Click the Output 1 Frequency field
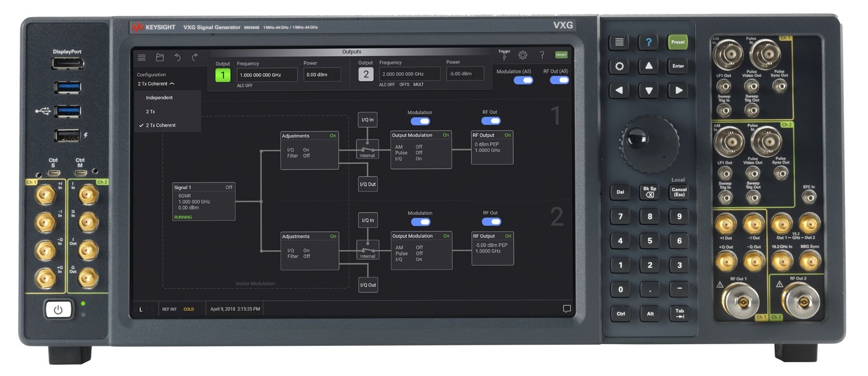The image size is (868, 376). (x=267, y=75)
